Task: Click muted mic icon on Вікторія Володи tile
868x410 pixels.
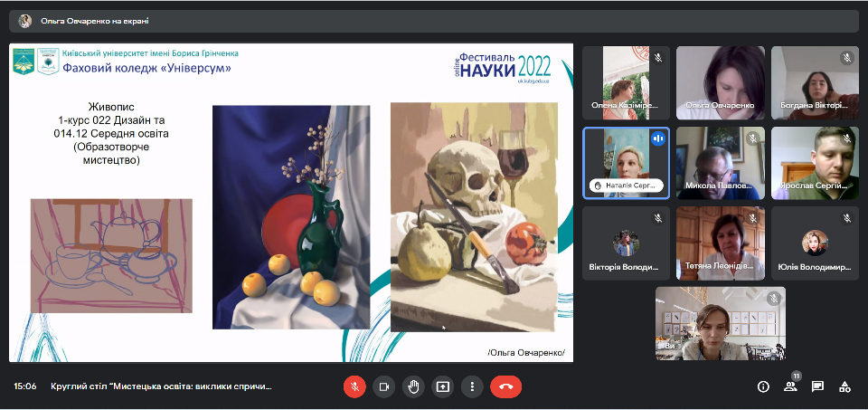Action: 657,218
